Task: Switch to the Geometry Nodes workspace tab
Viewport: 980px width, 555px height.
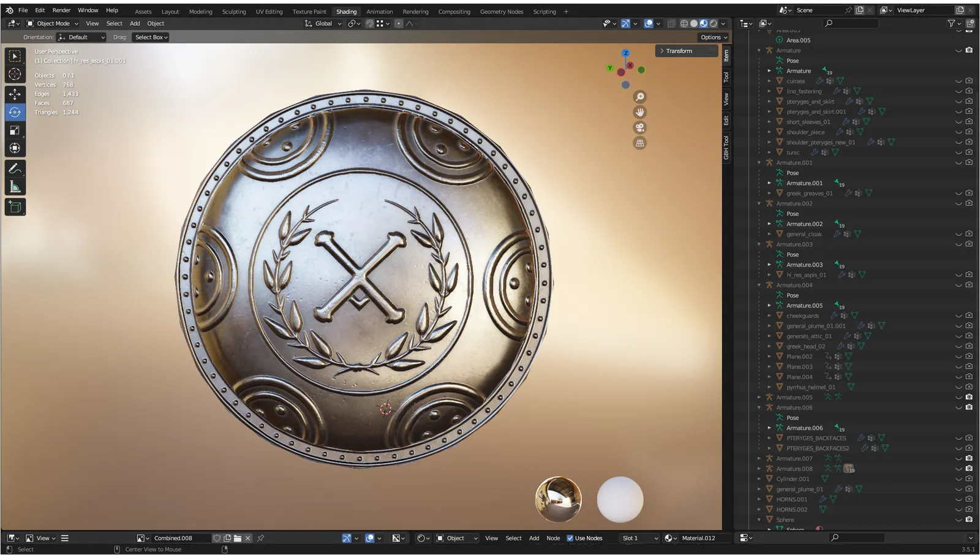Action: pyautogui.click(x=502, y=12)
